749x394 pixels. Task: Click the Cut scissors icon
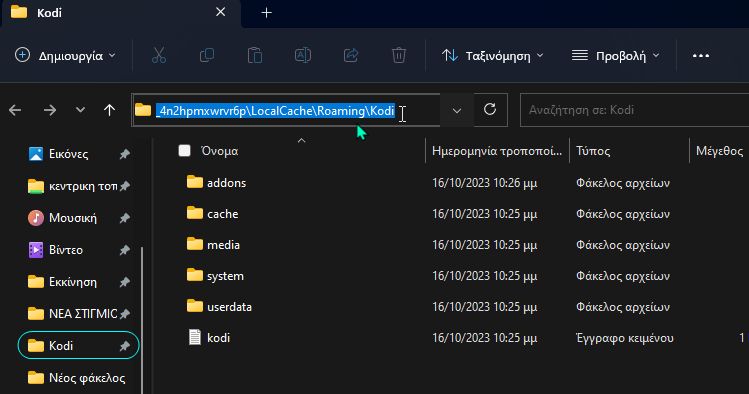point(159,55)
